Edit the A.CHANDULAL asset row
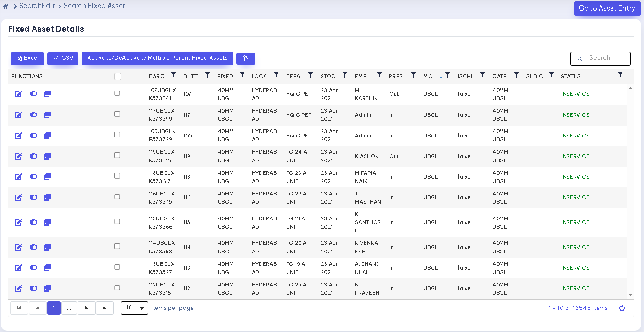This screenshot has width=644, height=332. coord(19,268)
